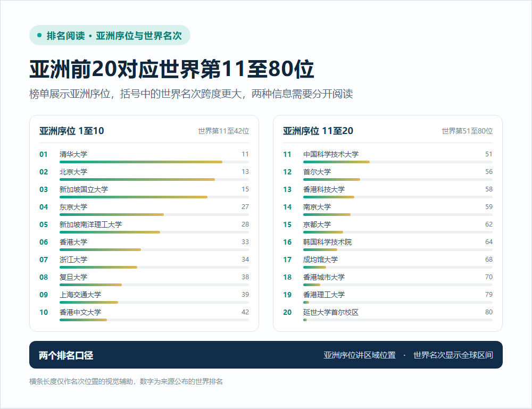Image resolution: width=532 pixels, height=409 pixels.
Task: Click the card title 亚洲序位 1至10
Action: coord(72,131)
